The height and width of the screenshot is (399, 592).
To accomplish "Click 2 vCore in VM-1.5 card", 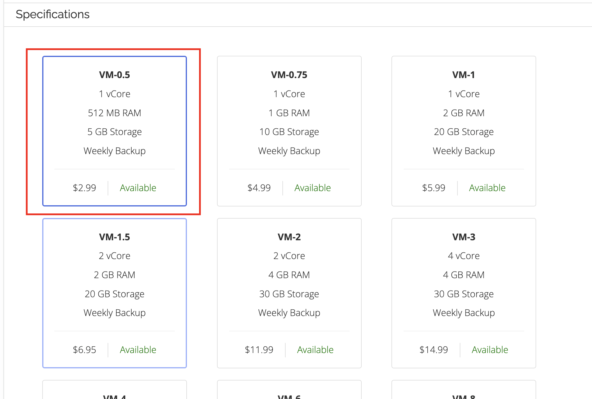I will point(114,256).
